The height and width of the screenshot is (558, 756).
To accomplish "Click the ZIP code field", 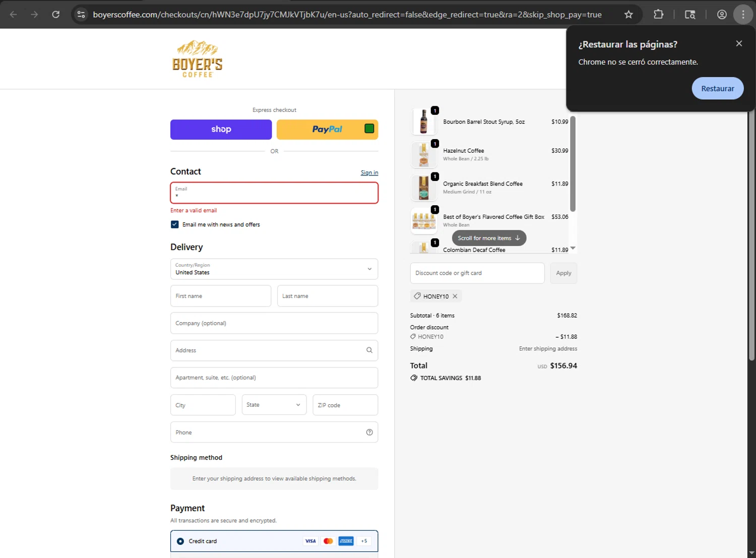I will [345, 405].
